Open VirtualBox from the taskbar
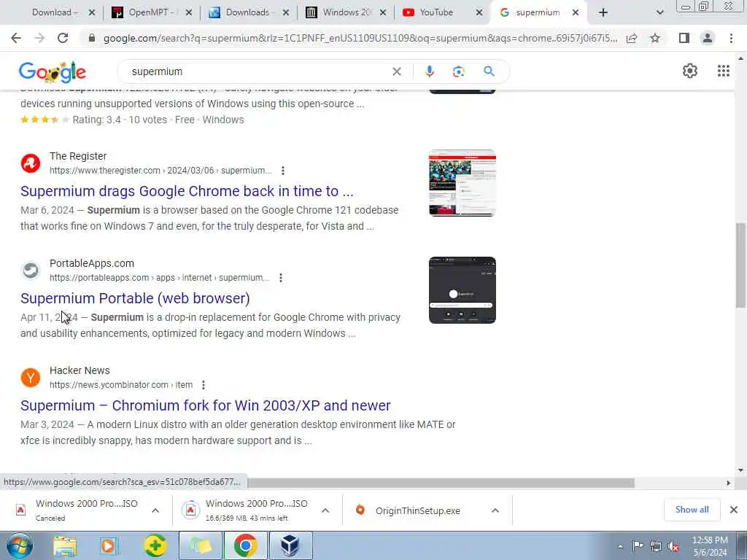This screenshot has height=560, width=747. tap(290, 545)
